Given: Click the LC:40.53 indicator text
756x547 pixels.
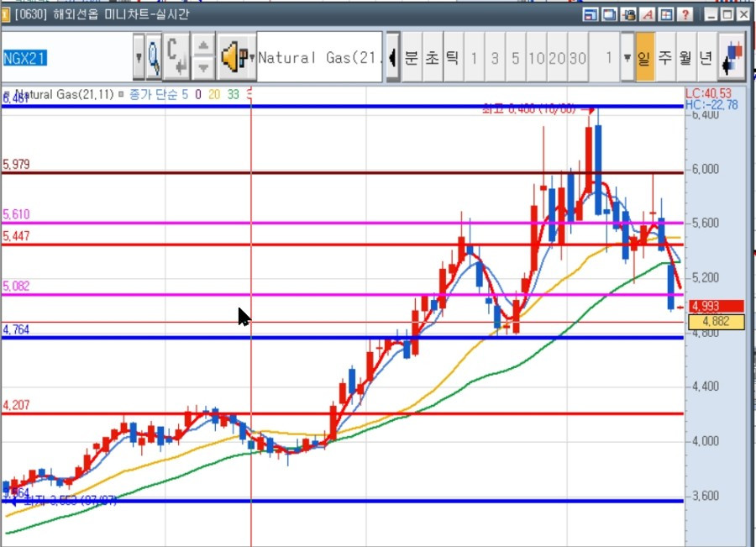Looking at the screenshot, I should click(x=708, y=93).
